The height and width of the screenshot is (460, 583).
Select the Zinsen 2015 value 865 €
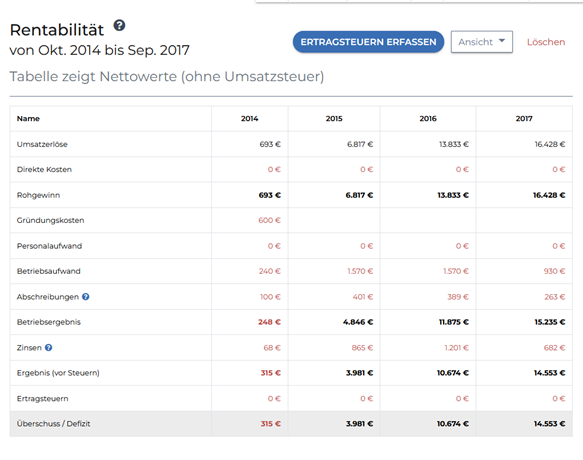point(363,348)
